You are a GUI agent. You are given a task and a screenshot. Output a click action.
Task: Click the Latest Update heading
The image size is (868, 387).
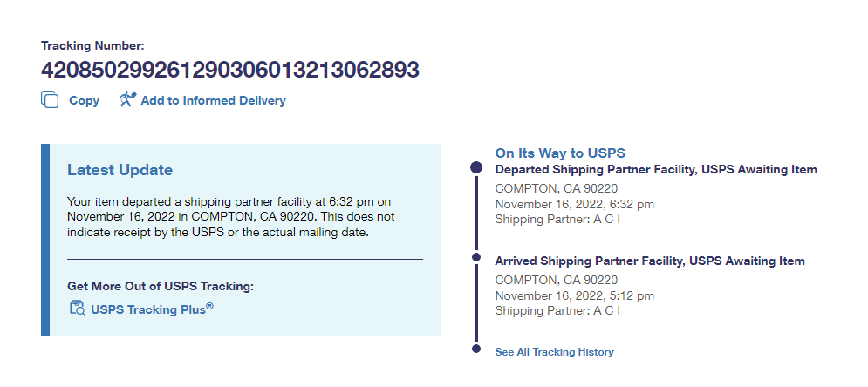pos(120,170)
